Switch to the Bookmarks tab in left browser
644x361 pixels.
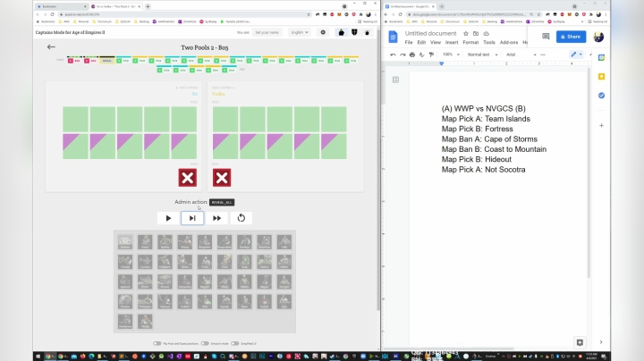[61, 6]
